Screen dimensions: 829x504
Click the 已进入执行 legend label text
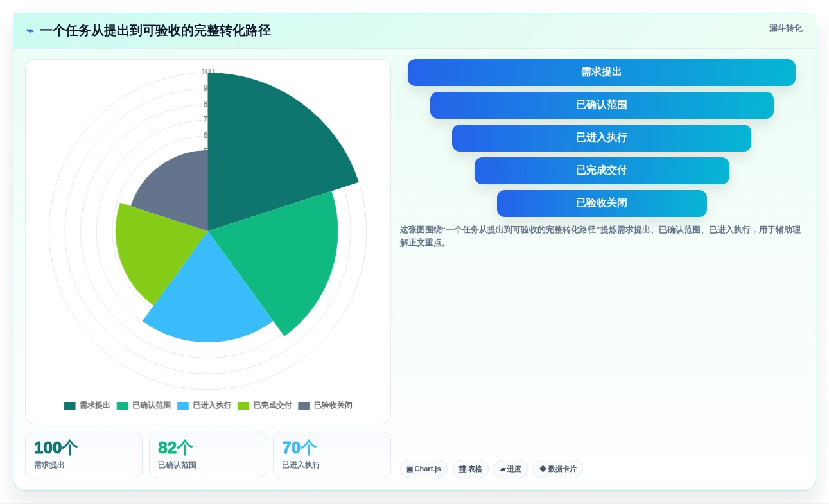pyautogui.click(x=212, y=406)
